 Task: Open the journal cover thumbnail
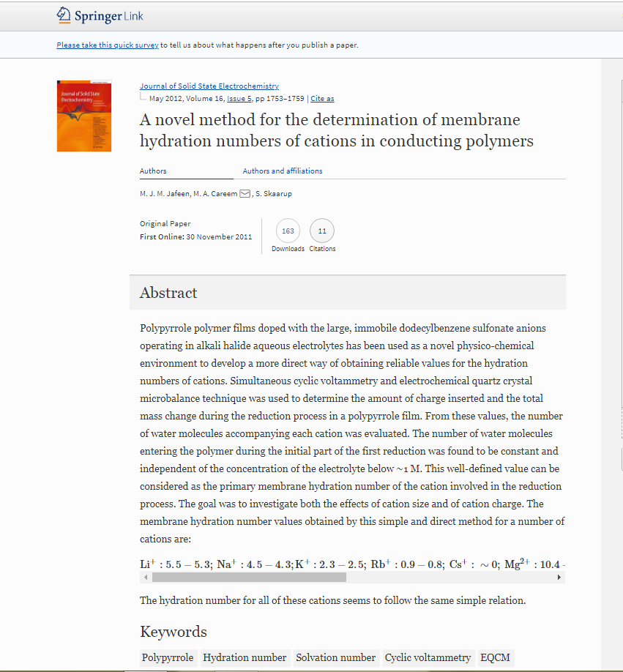(x=84, y=116)
